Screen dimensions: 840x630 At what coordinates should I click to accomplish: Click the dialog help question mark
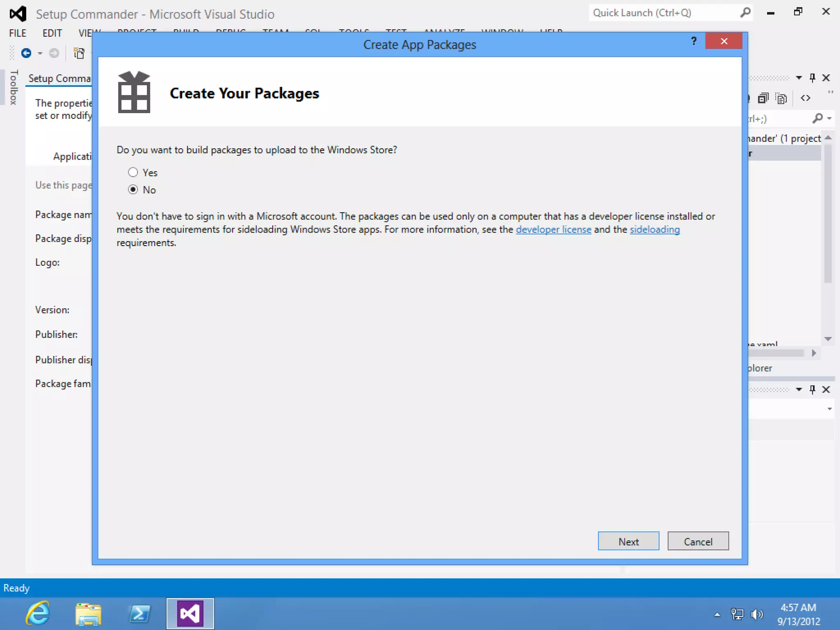pyautogui.click(x=694, y=41)
